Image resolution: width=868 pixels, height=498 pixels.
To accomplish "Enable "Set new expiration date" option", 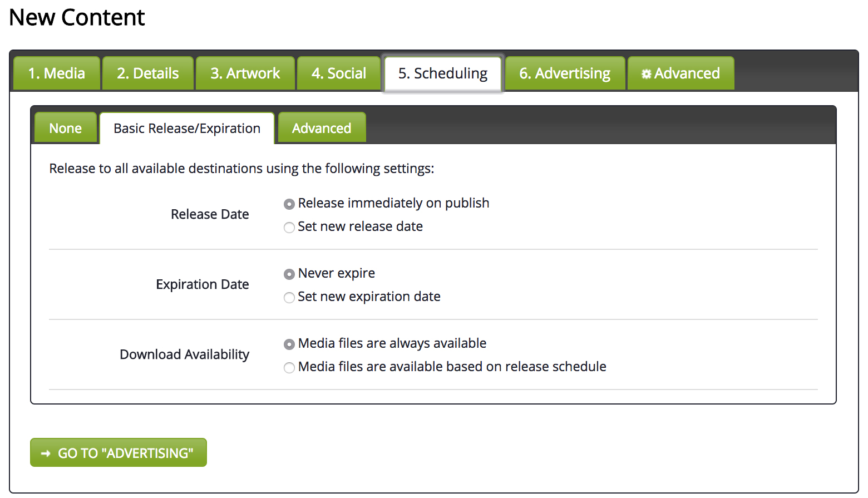I will tap(289, 298).
